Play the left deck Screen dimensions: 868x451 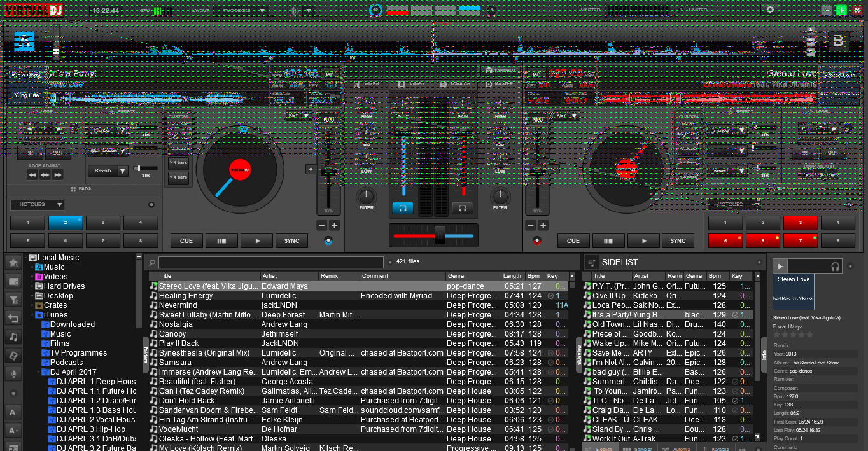point(258,241)
